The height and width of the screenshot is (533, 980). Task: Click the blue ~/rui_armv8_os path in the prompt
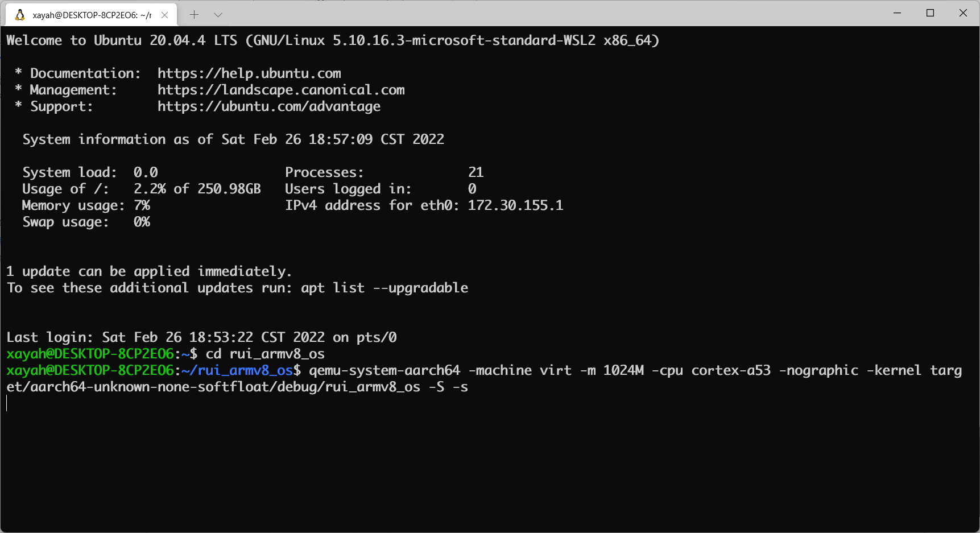pyautogui.click(x=237, y=370)
